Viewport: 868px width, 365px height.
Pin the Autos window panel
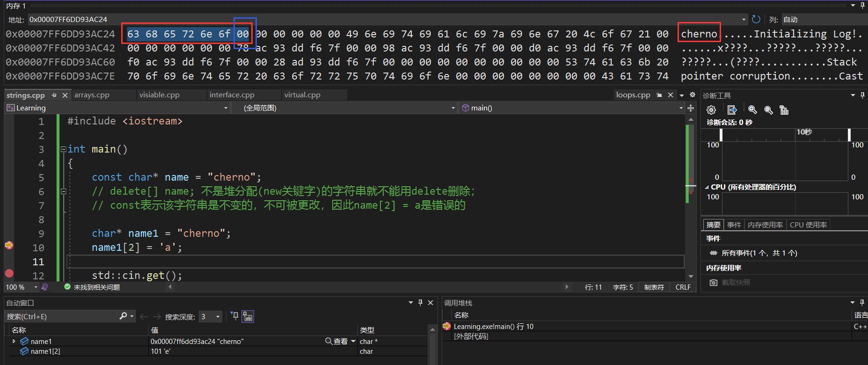[x=420, y=303]
